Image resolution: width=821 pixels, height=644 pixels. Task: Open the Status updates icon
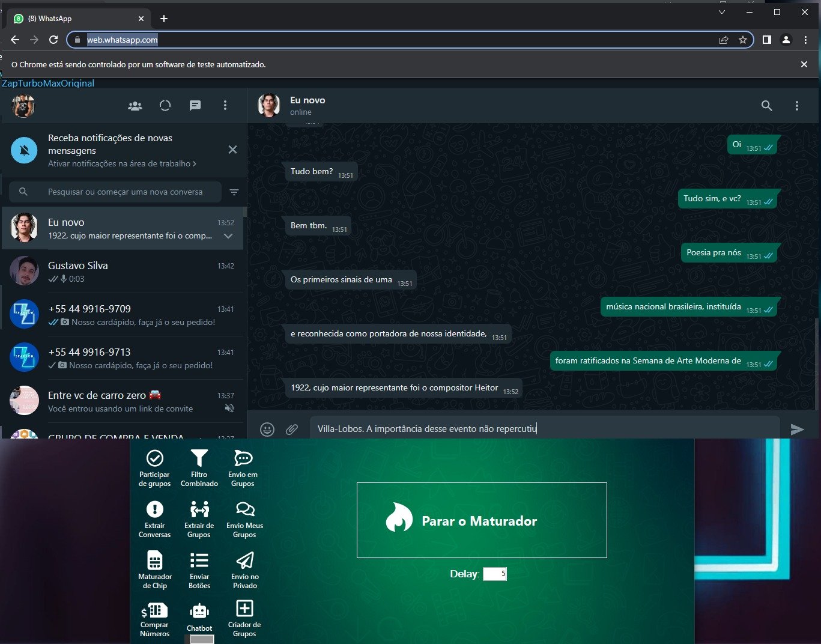click(x=165, y=106)
